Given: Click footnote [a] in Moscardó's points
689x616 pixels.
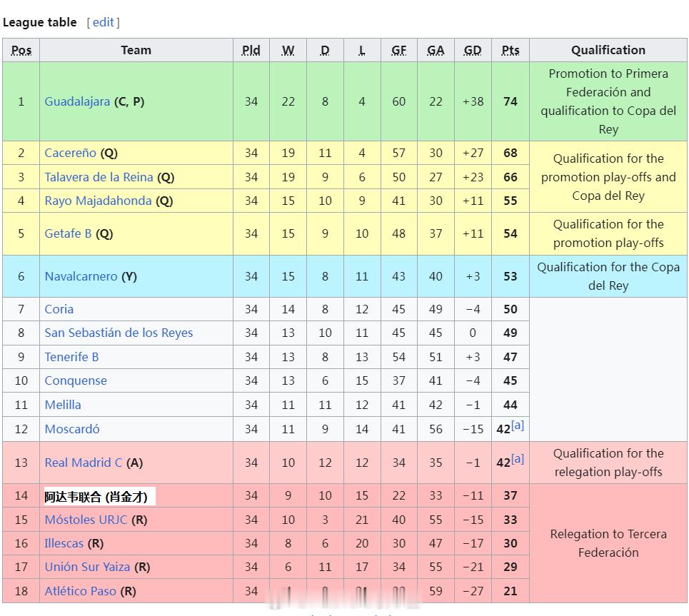Looking at the screenshot, I should [517, 425].
